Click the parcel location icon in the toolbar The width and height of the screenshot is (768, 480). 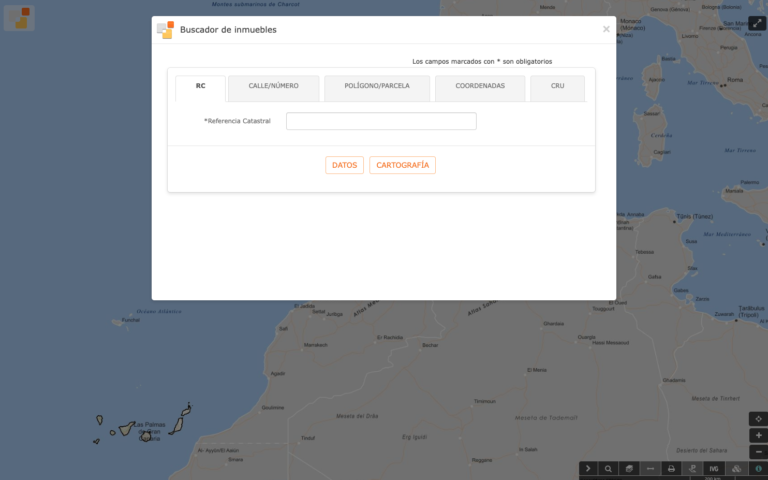coord(692,469)
